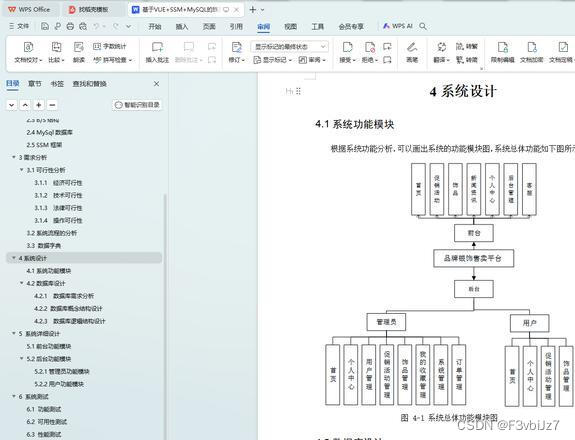Click 转繁 convert to Traditional Chinese
This screenshot has height=440, width=575.
467,46
